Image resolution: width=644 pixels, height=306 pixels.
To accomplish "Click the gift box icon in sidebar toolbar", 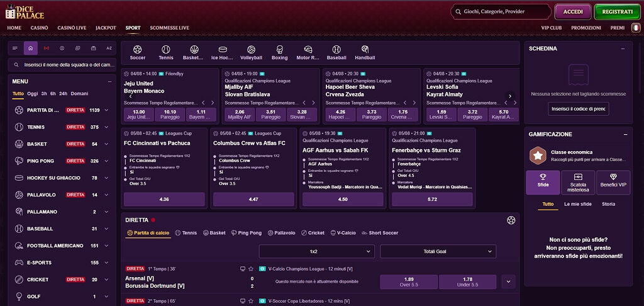I will click(93, 48).
